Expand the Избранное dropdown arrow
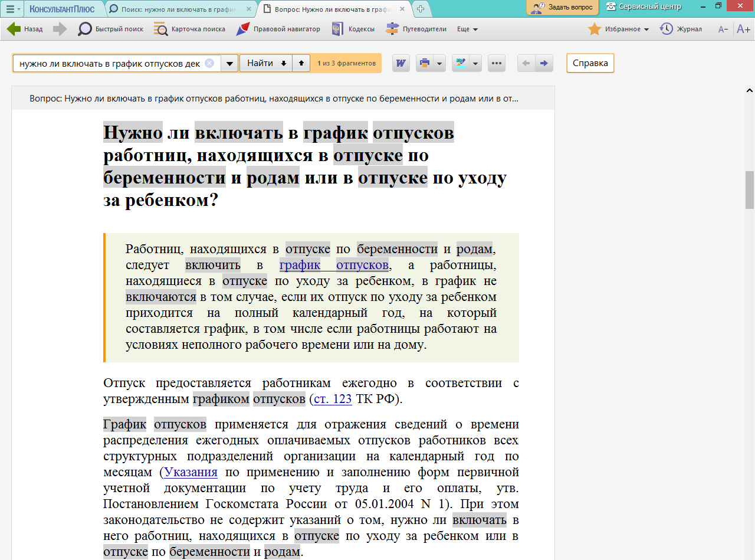The image size is (755, 560). pyautogui.click(x=646, y=30)
